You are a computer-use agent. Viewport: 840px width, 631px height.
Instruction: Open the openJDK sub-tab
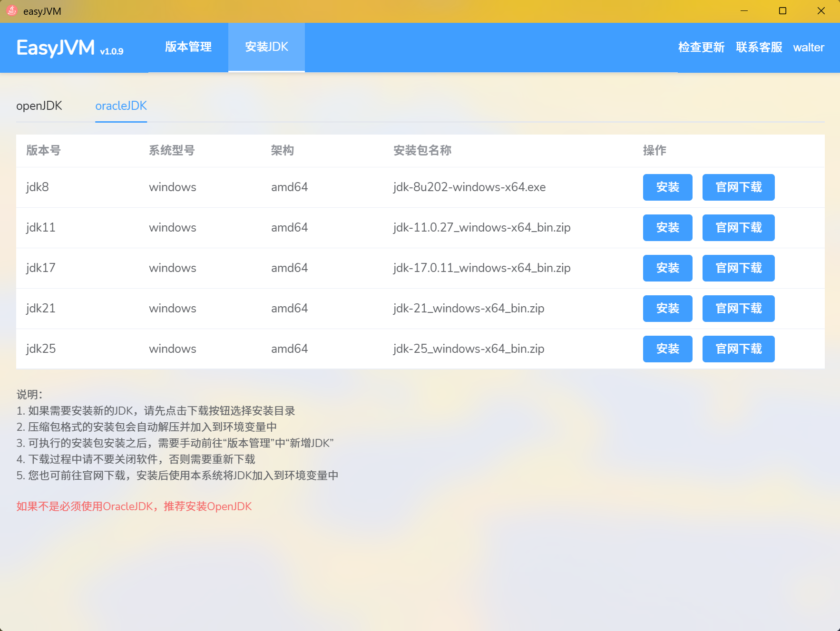[39, 106]
